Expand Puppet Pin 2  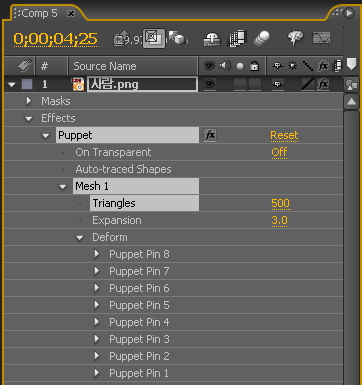tap(97, 356)
